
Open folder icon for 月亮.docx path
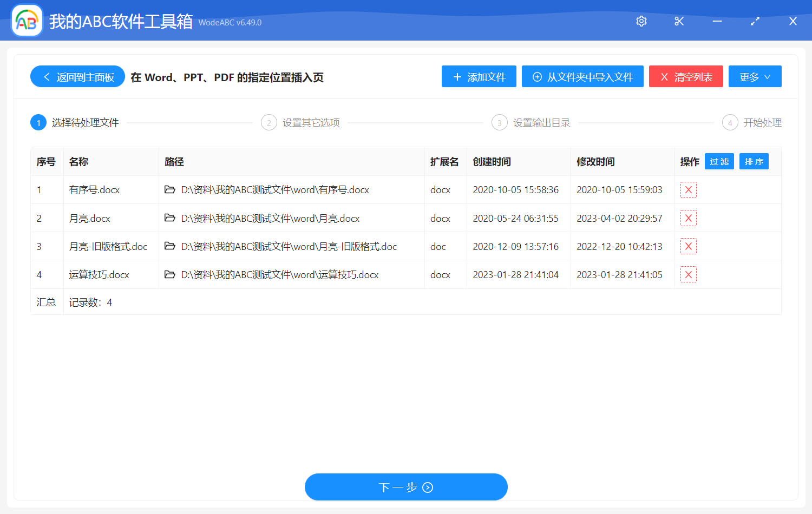tap(170, 218)
